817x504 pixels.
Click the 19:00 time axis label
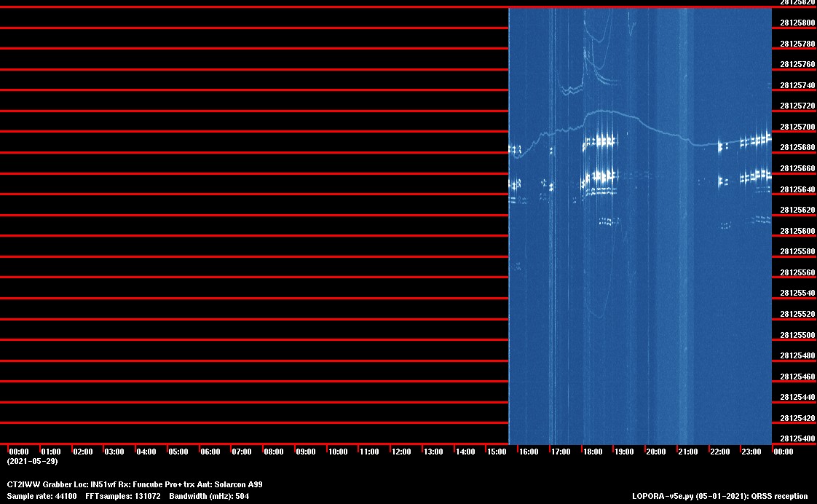(624, 452)
